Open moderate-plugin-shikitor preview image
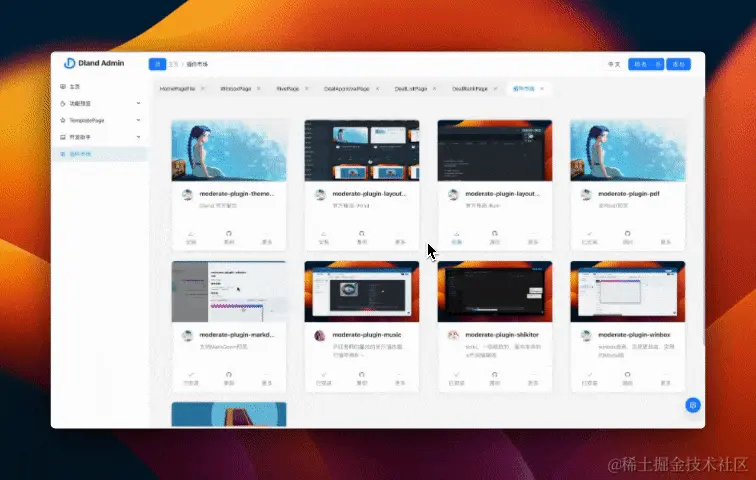Viewport: 756px width, 480px height. [x=495, y=292]
